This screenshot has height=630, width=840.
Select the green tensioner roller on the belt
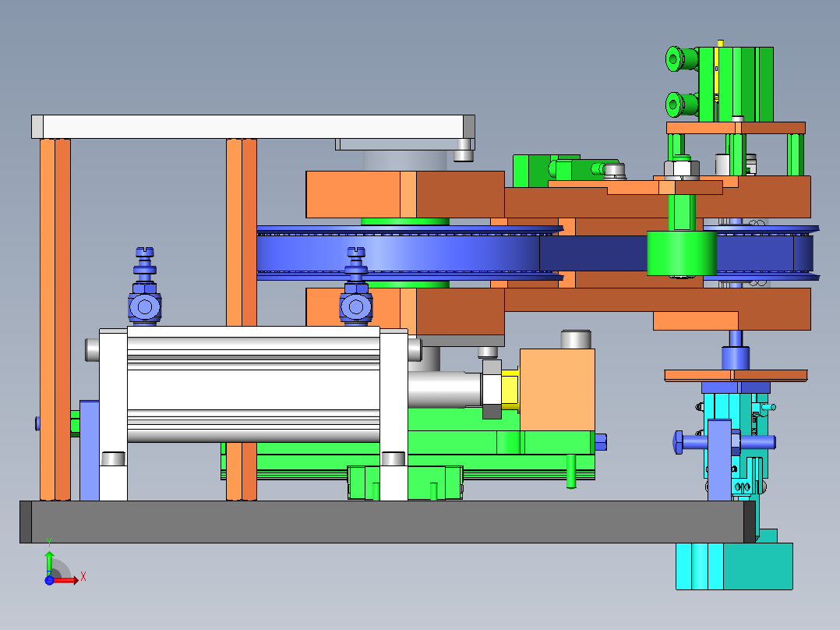point(681,253)
